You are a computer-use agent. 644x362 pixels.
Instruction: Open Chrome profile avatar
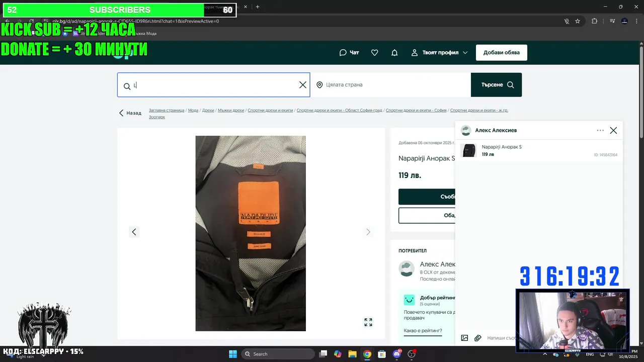tap(624, 21)
